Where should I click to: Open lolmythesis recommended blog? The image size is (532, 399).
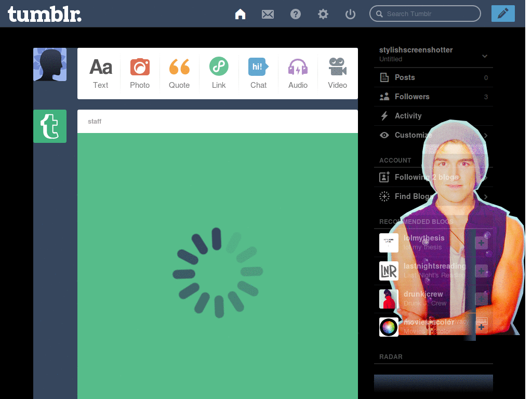coord(424,238)
